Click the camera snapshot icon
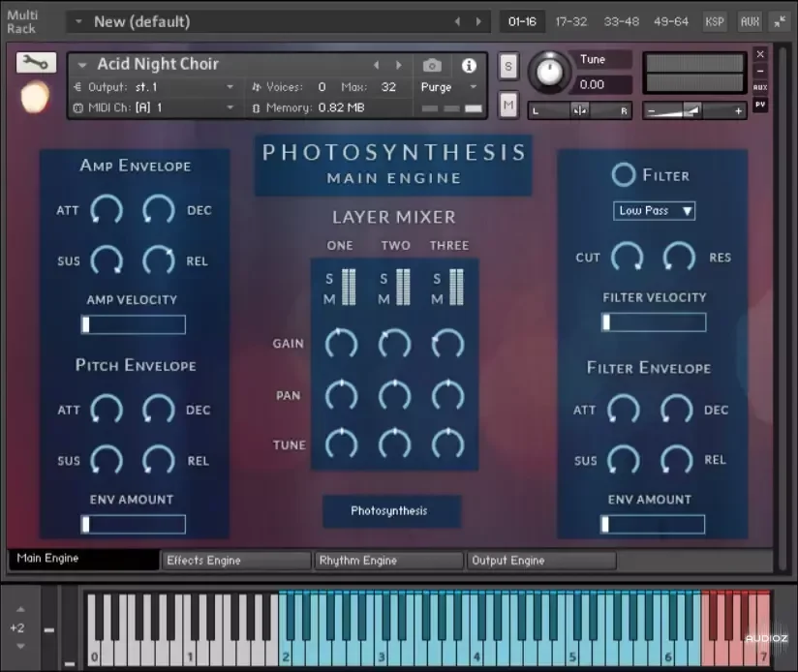The height and width of the screenshot is (672, 798). click(432, 66)
